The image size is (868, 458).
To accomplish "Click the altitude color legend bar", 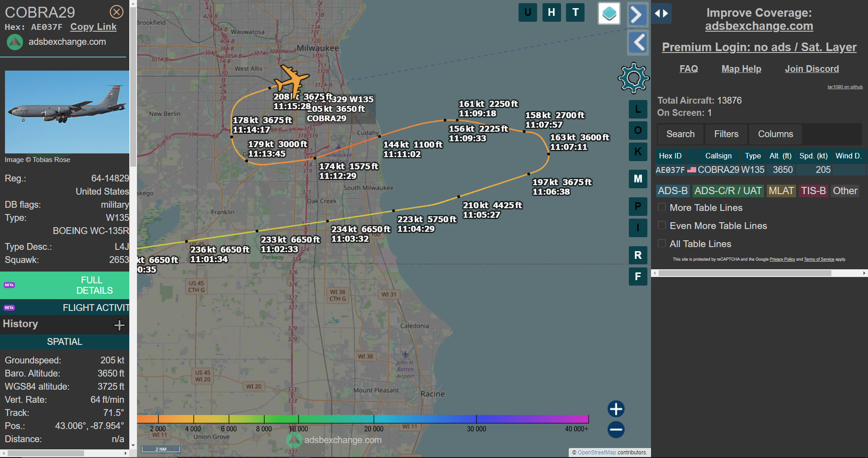I will (x=363, y=419).
